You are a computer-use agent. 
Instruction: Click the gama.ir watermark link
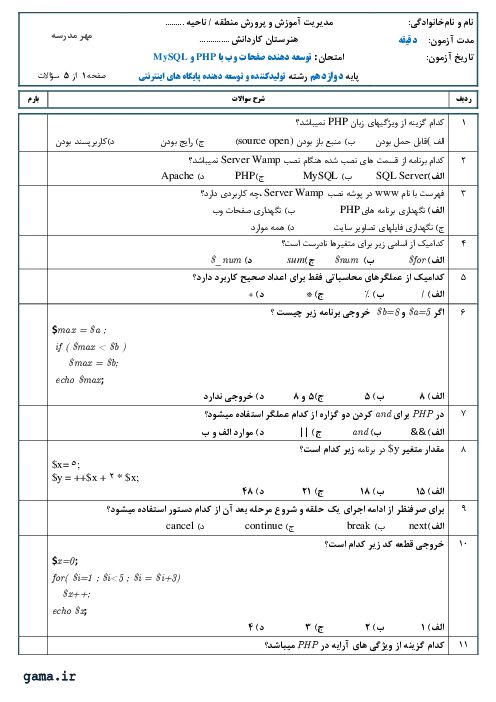click(50, 676)
